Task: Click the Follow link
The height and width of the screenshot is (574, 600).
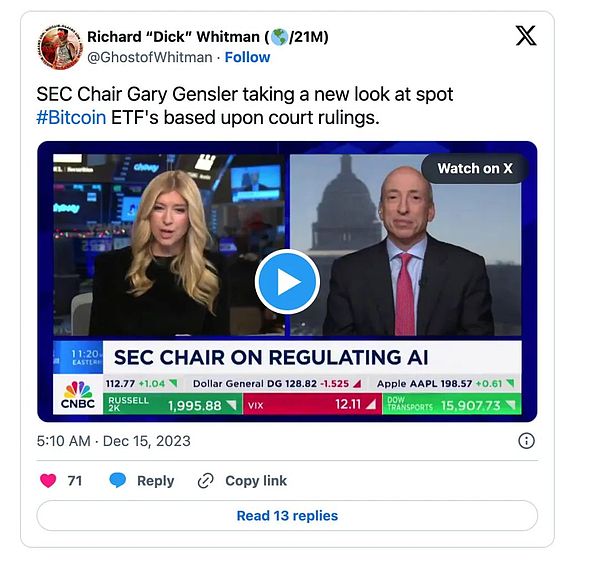Action: 247,57
